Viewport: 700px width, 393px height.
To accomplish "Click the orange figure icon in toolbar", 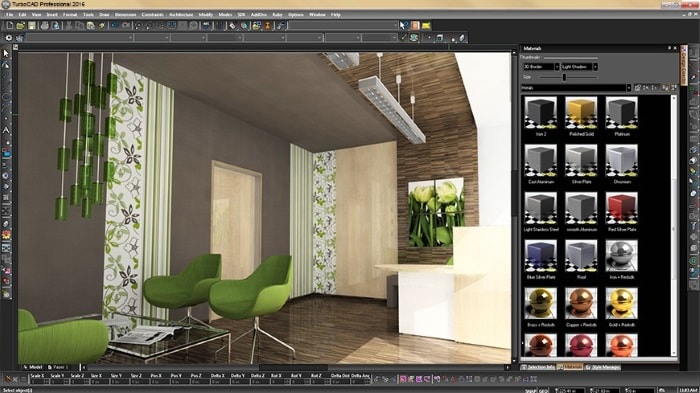I will 267,26.
